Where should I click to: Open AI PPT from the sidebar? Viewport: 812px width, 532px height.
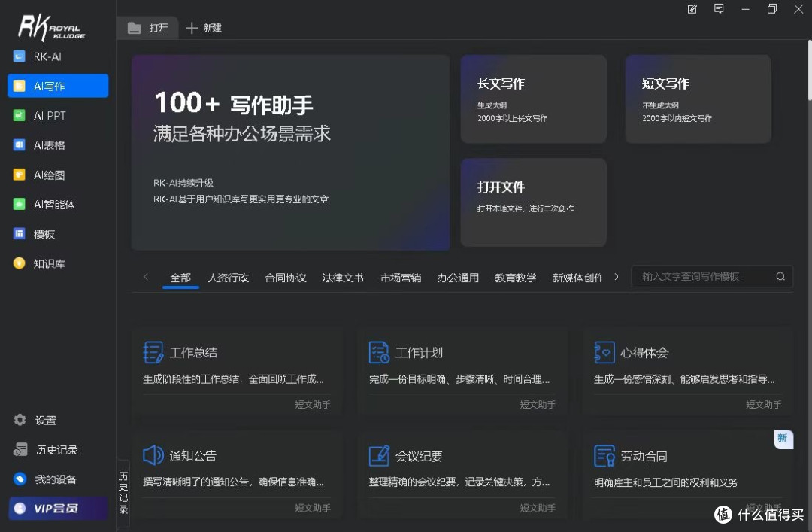(x=57, y=116)
